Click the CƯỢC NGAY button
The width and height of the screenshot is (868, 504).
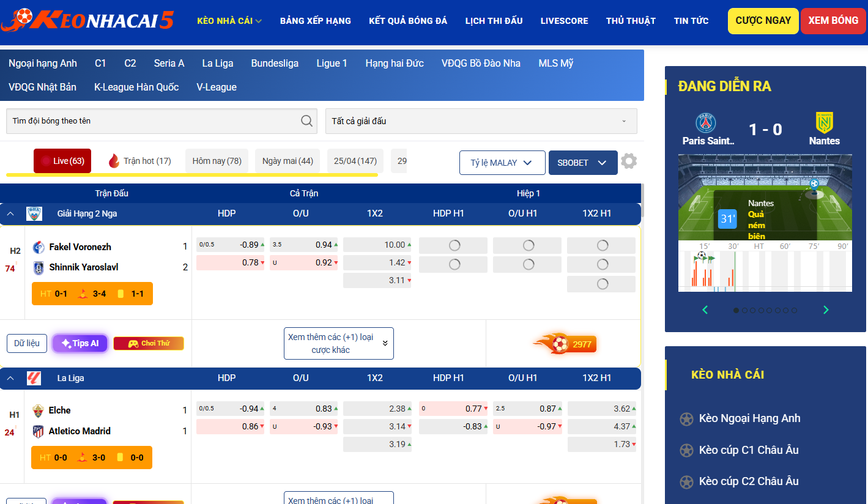click(x=763, y=21)
